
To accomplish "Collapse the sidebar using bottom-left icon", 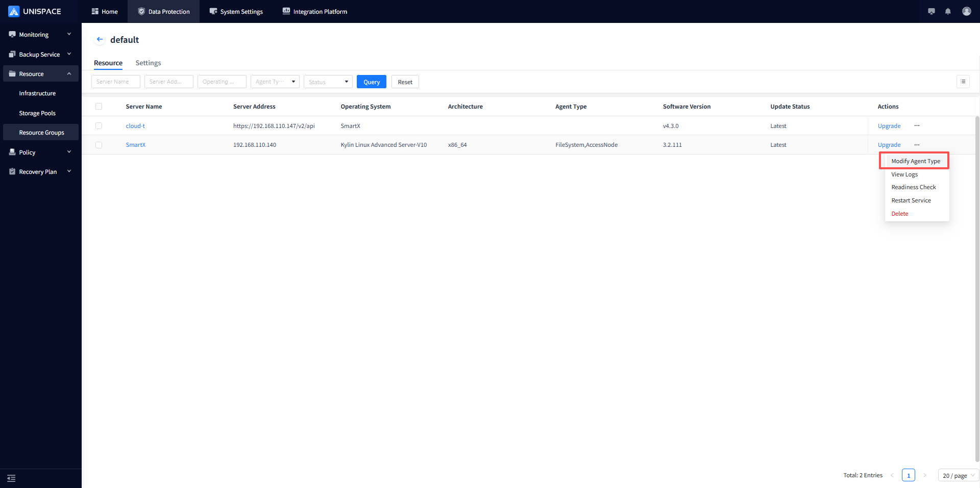I will pos(11,478).
